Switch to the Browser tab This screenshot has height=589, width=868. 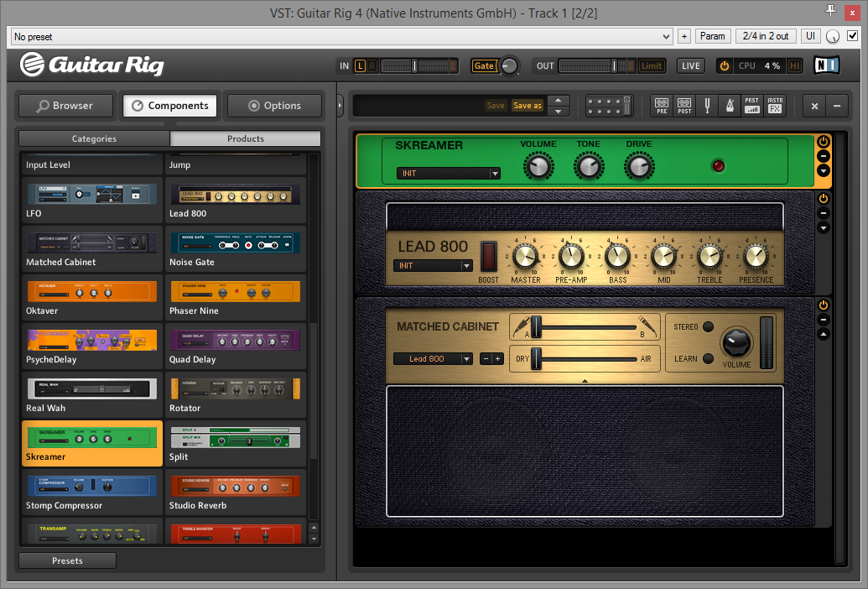65,106
